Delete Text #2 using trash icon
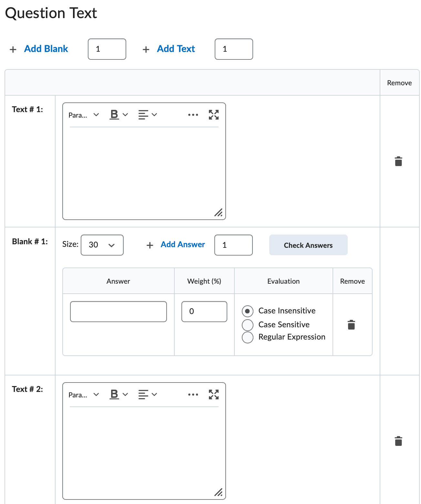Viewport: 421px width, 504px height. click(x=398, y=441)
